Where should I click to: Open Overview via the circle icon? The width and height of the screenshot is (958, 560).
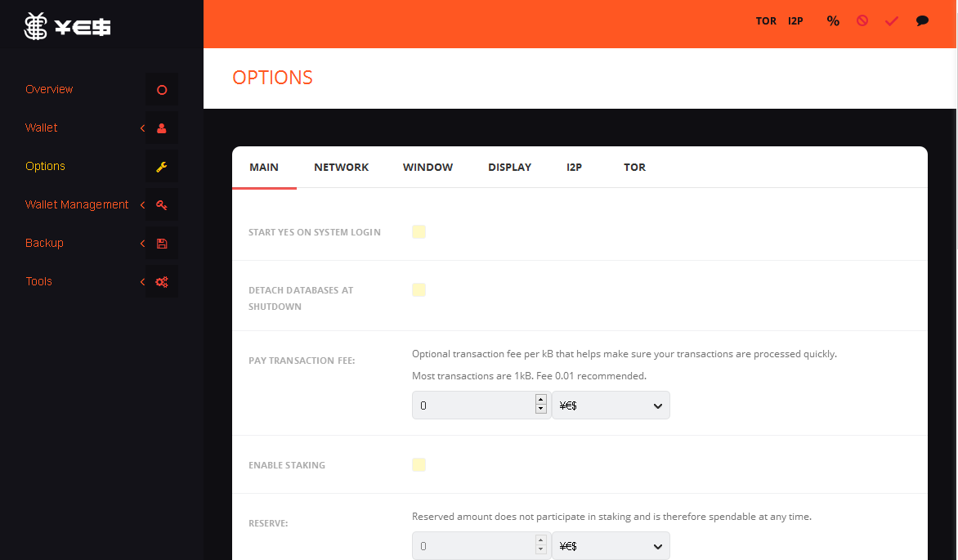162,90
